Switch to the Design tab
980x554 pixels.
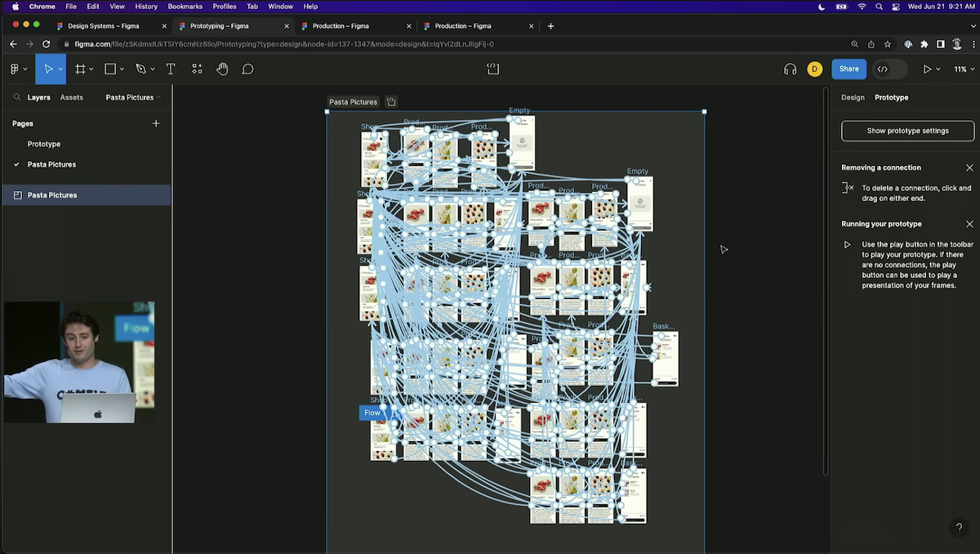(852, 96)
